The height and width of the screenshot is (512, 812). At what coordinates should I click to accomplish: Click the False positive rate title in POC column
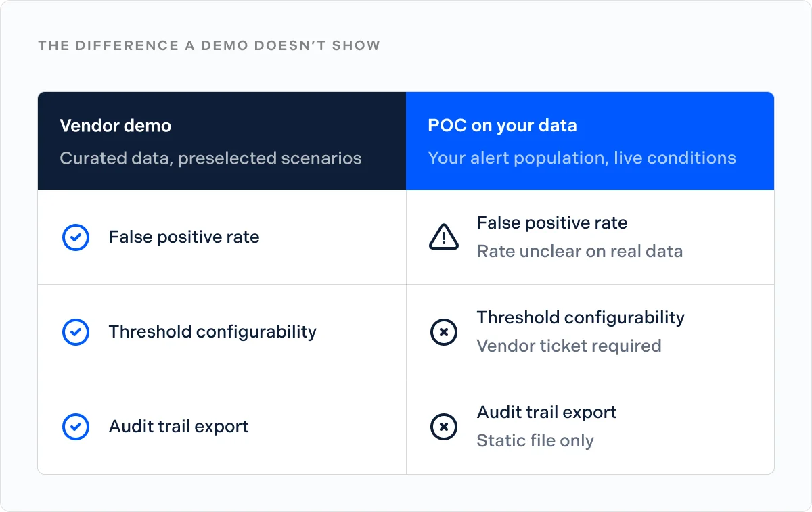[552, 223]
